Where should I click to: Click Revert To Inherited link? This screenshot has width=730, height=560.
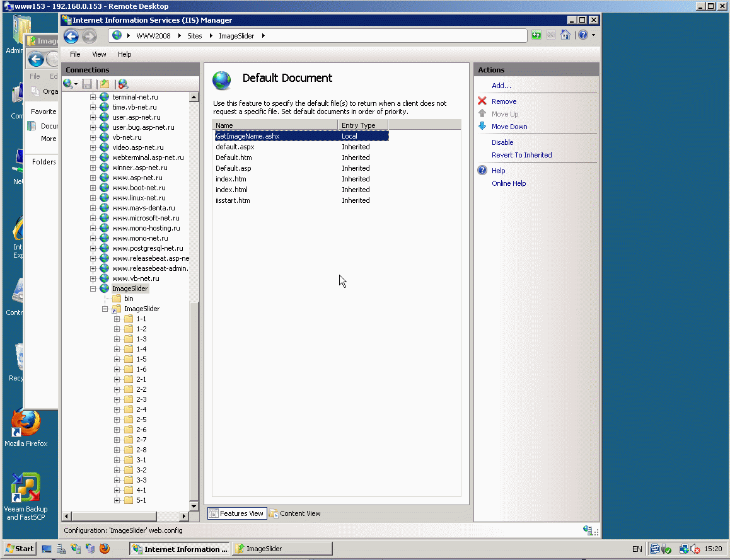point(521,154)
